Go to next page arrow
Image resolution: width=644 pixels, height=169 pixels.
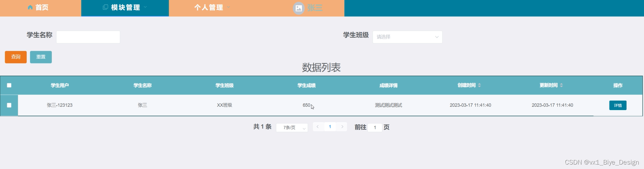[342, 127]
